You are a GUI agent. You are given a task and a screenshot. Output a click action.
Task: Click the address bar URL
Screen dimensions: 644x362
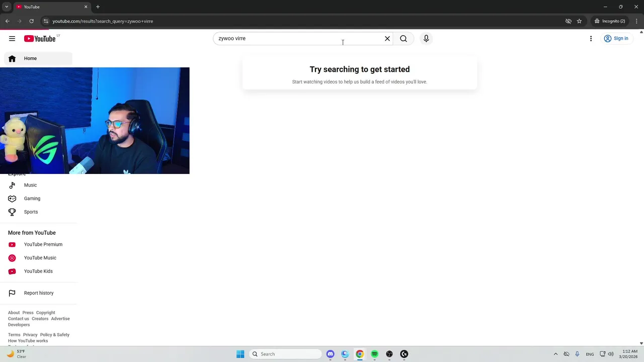point(103,21)
